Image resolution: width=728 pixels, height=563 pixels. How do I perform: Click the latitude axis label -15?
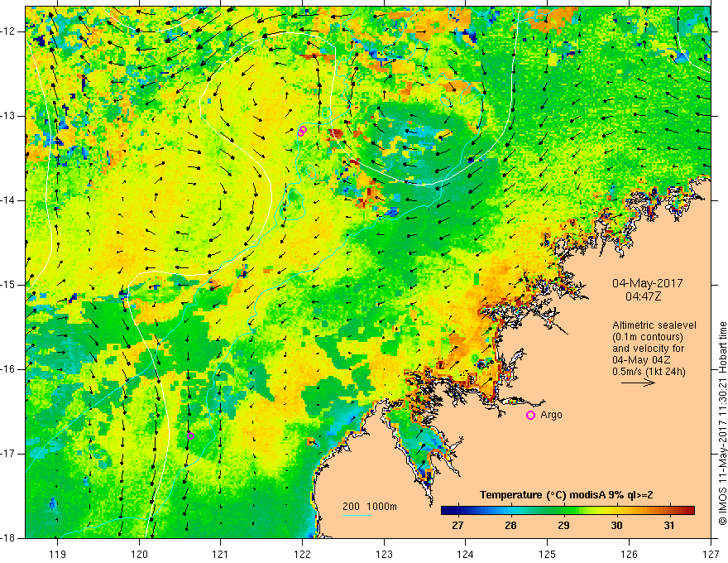[x=9, y=285]
